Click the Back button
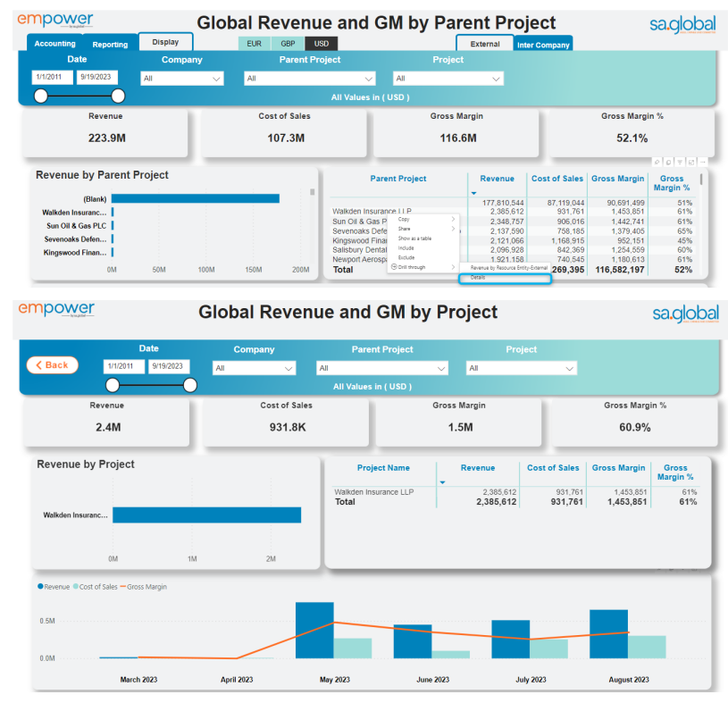The width and height of the screenshot is (728, 703). click(x=53, y=365)
